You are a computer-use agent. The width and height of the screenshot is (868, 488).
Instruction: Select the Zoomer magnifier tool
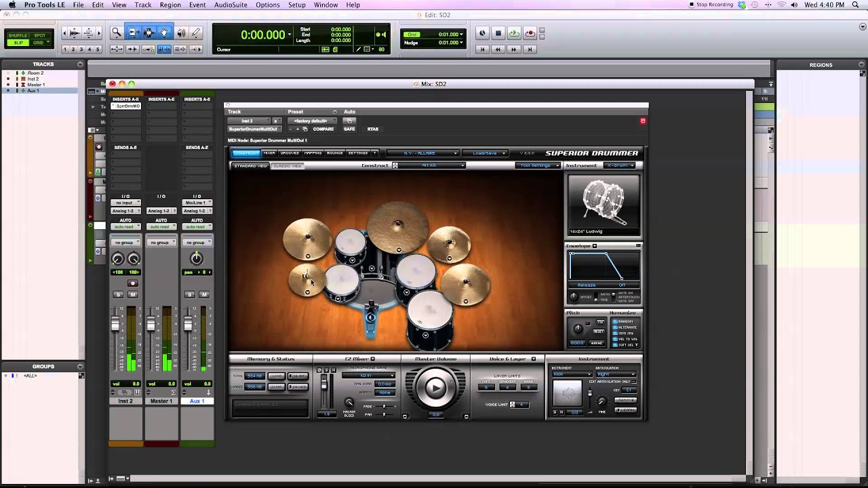[x=117, y=33]
